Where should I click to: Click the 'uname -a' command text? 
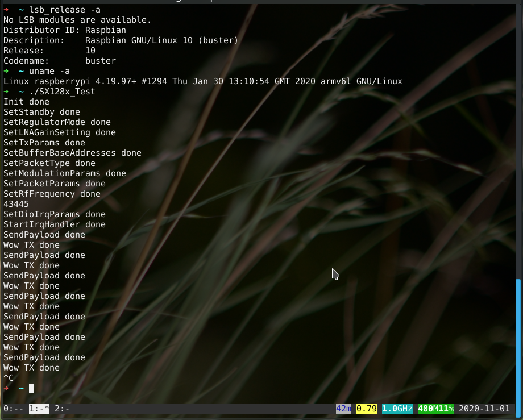(x=49, y=71)
